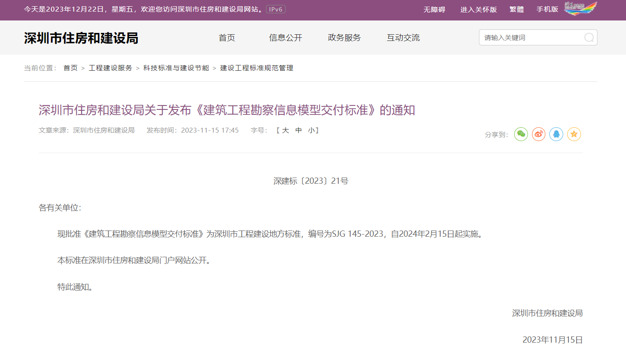Click the salutation 各有关单位
The image size is (626, 364).
coord(60,208)
